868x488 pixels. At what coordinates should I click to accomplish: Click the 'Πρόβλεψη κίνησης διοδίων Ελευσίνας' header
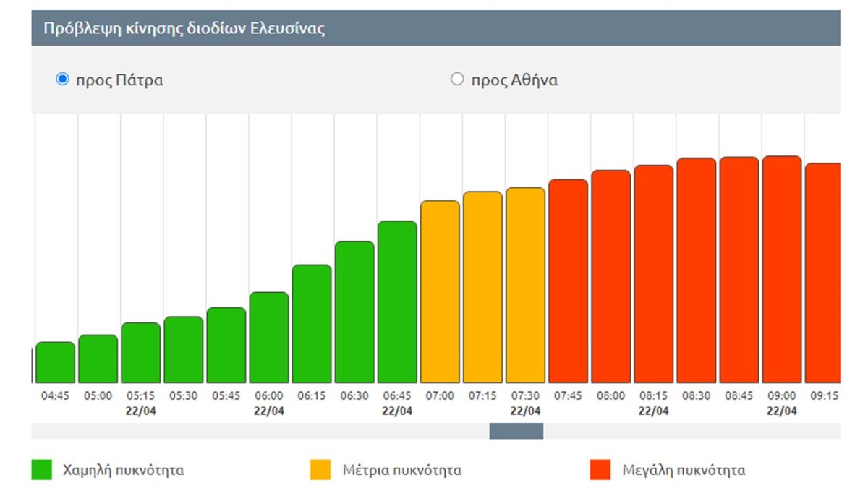click(x=184, y=29)
